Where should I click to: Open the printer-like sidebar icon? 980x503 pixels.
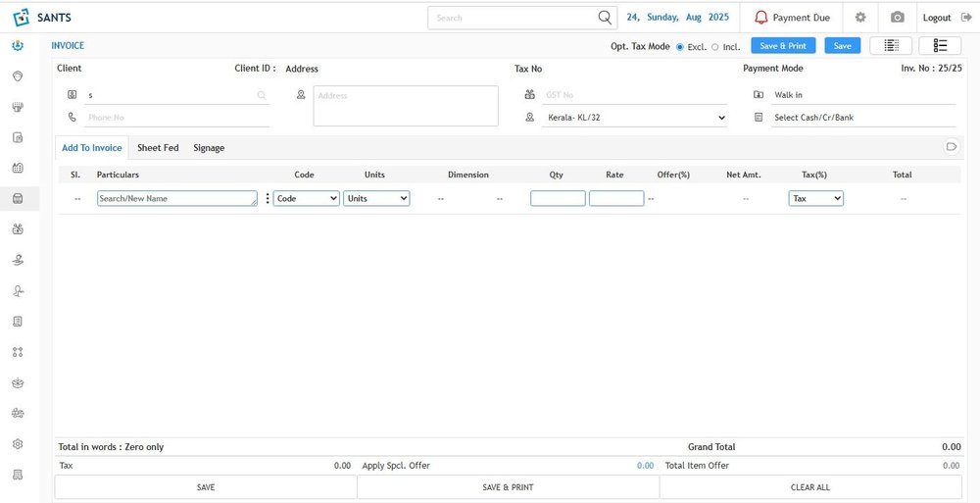pyautogui.click(x=18, y=106)
